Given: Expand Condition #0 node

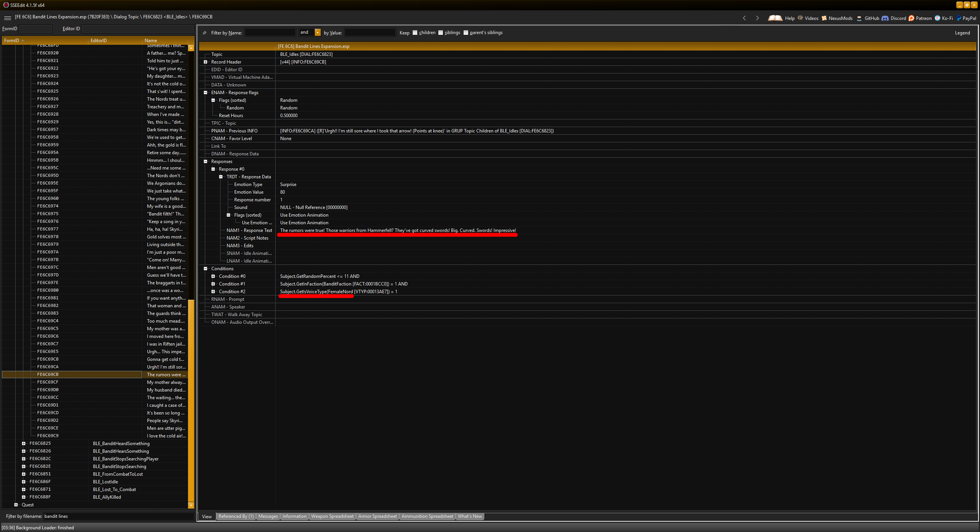Looking at the screenshot, I should pyautogui.click(x=213, y=276).
